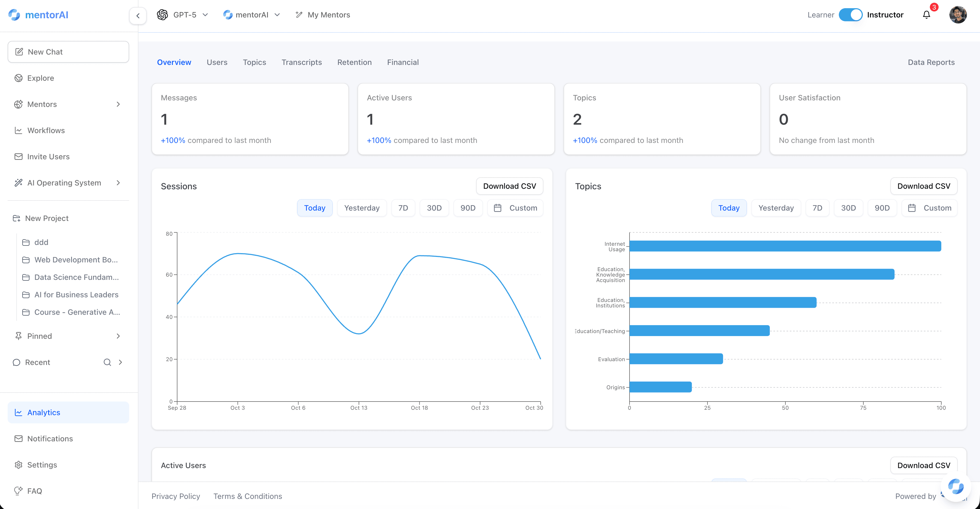Expand the Mentors sidebar section
The width and height of the screenshot is (980, 509).
coord(118,104)
